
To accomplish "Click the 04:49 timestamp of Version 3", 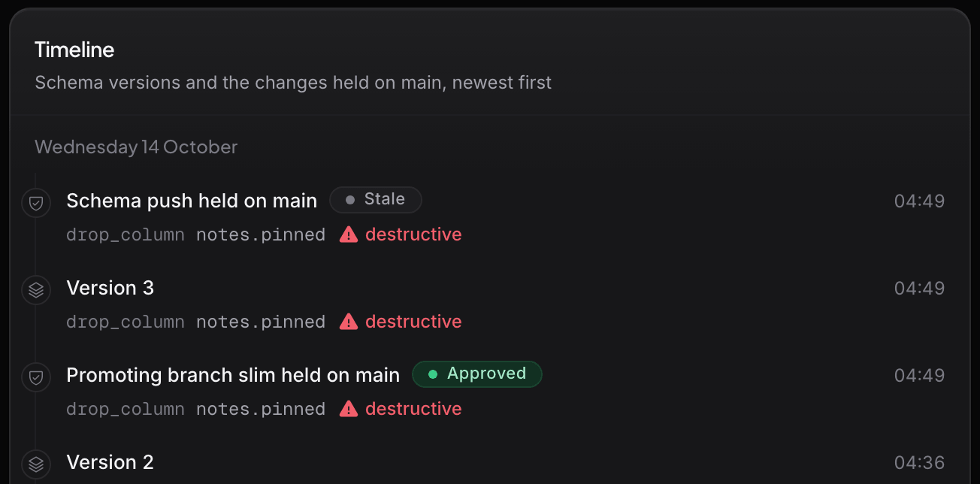I will [x=919, y=288].
